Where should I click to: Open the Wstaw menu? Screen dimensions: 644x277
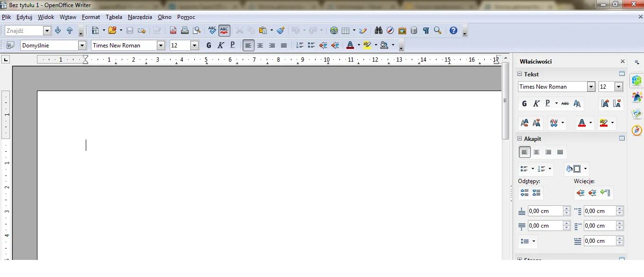[x=68, y=17]
